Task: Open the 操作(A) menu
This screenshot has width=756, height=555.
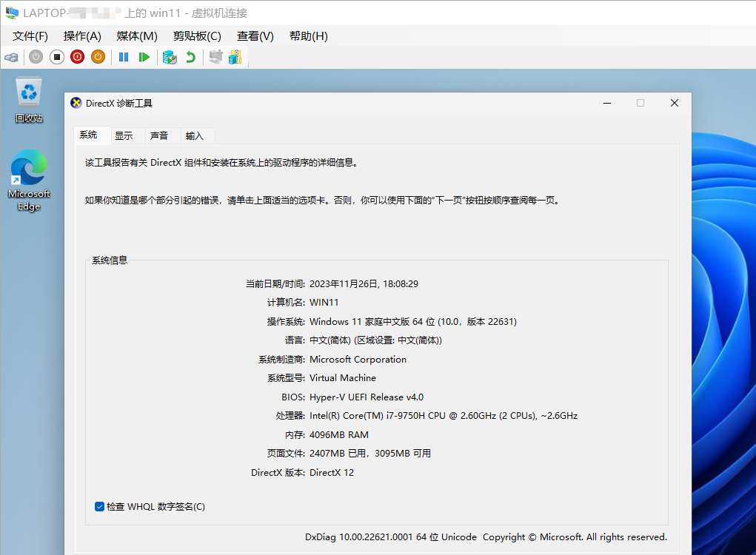Action: [82, 36]
